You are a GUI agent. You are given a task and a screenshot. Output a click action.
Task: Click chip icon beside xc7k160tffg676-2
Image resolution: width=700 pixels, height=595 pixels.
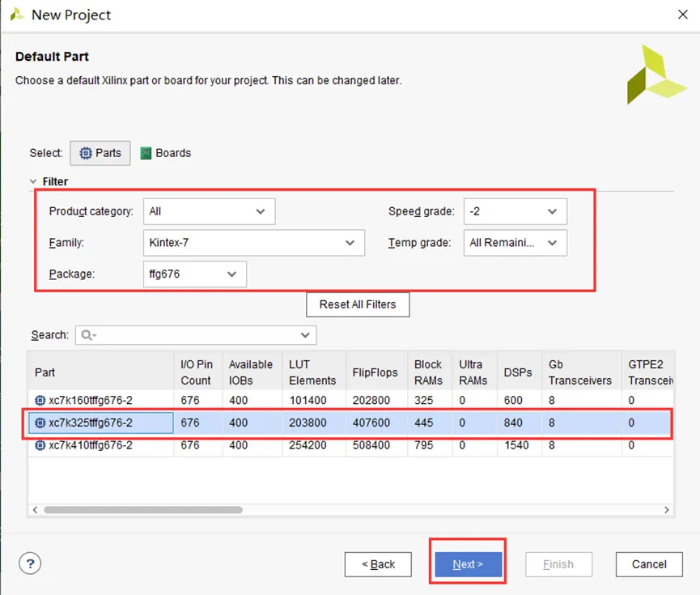[40, 400]
